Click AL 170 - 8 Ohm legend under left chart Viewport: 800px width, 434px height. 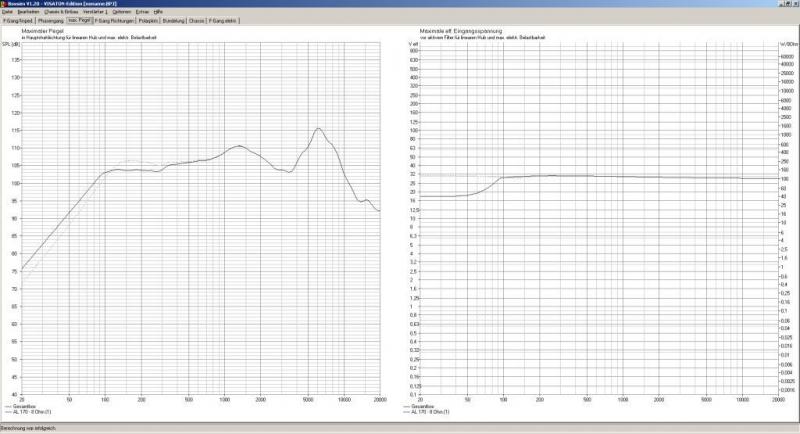click(x=28, y=412)
